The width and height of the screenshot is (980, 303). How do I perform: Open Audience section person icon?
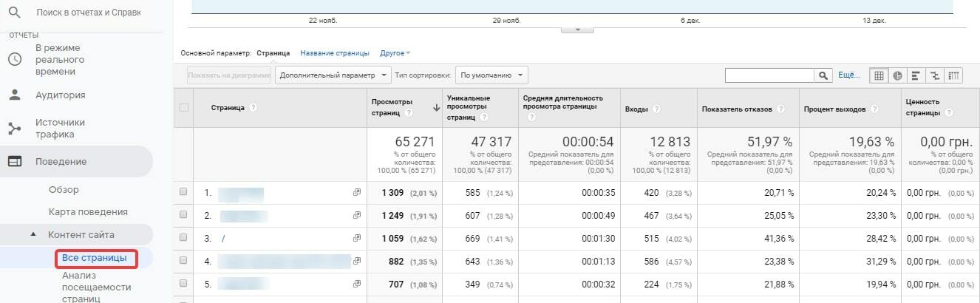point(14,95)
